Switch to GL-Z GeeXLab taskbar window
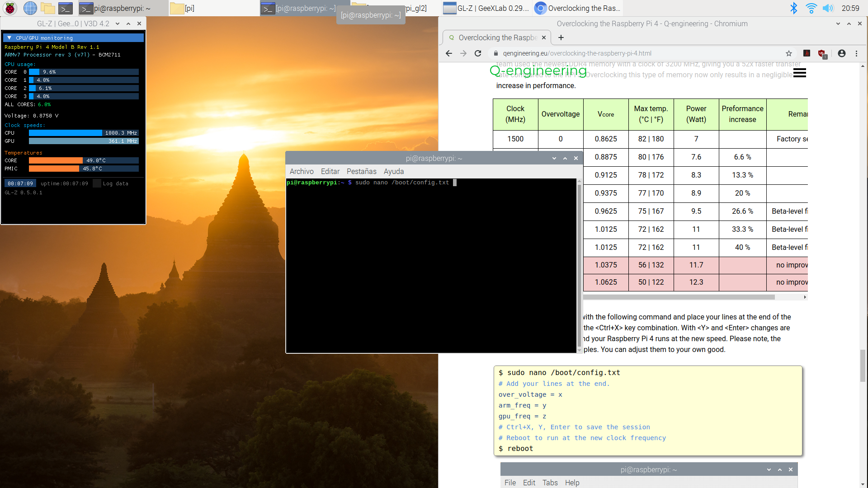This screenshot has height=488, width=868. tap(486, 8)
